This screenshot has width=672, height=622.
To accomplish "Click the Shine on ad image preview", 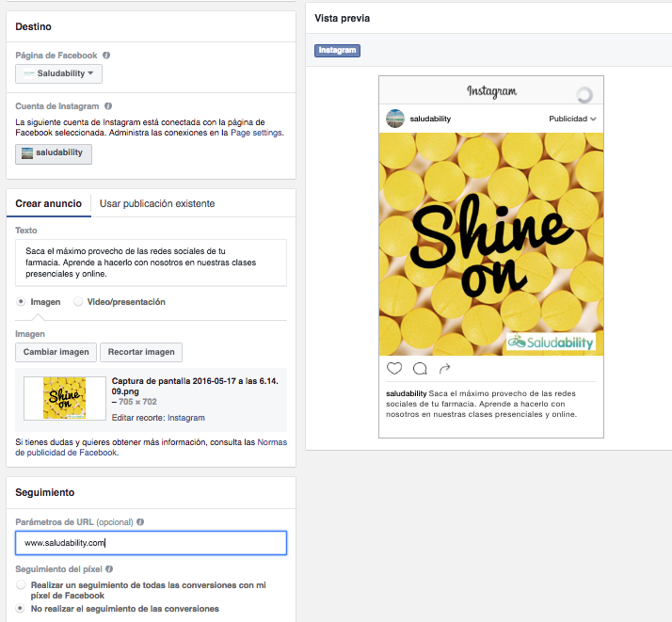I will point(491,244).
